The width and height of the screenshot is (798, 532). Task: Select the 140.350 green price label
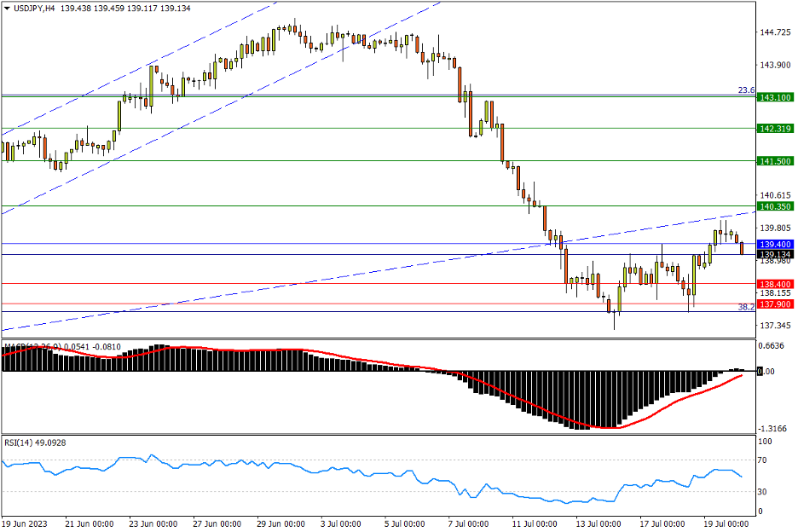[775, 206]
